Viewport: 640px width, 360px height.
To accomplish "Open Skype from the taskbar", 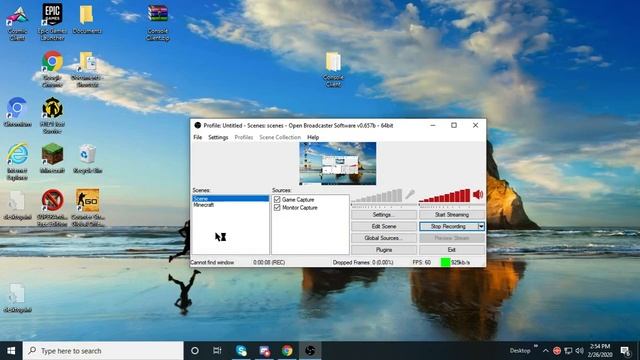I will click(241, 351).
